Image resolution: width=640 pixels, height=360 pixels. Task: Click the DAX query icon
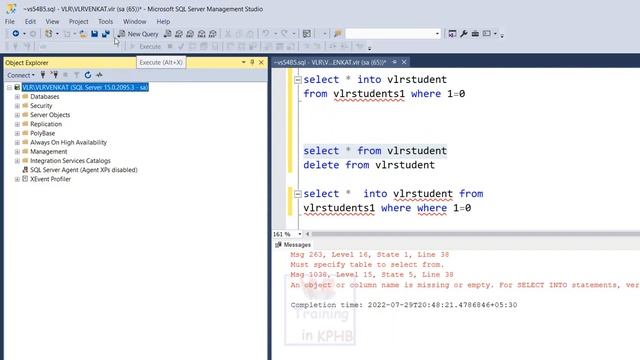pos(213,34)
